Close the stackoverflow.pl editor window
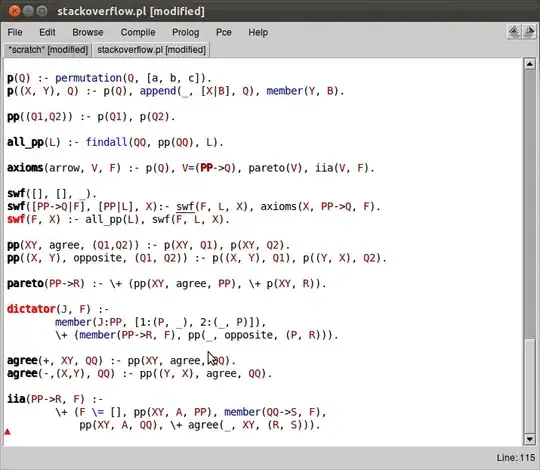 click(14, 11)
